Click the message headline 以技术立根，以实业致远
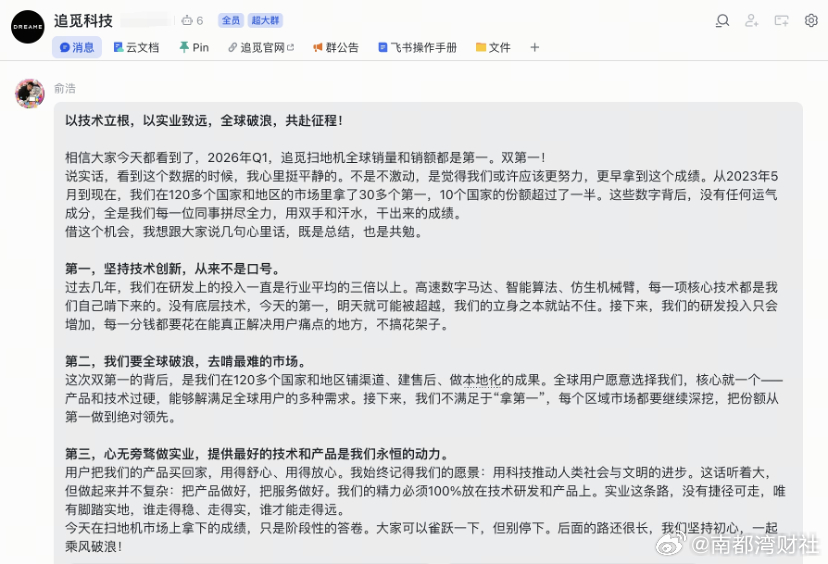 point(204,120)
